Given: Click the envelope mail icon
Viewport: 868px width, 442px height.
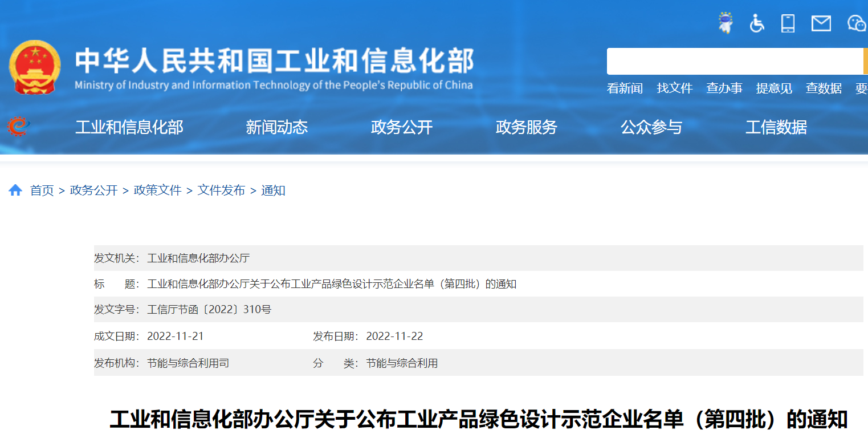Looking at the screenshot, I should coord(821,23).
